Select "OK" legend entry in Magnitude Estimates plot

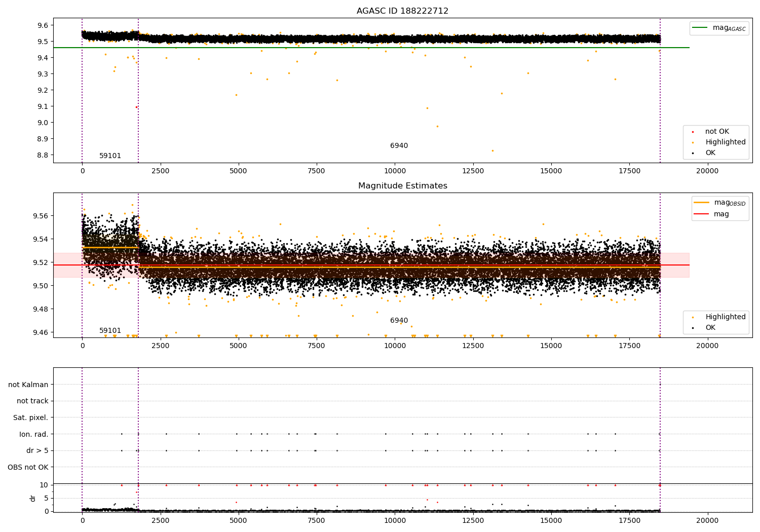click(710, 328)
